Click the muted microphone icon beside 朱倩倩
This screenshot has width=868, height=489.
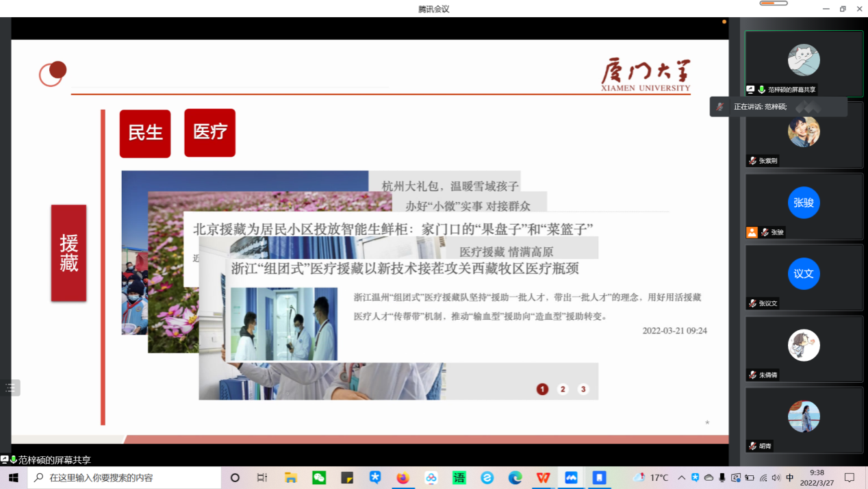pos(752,375)
